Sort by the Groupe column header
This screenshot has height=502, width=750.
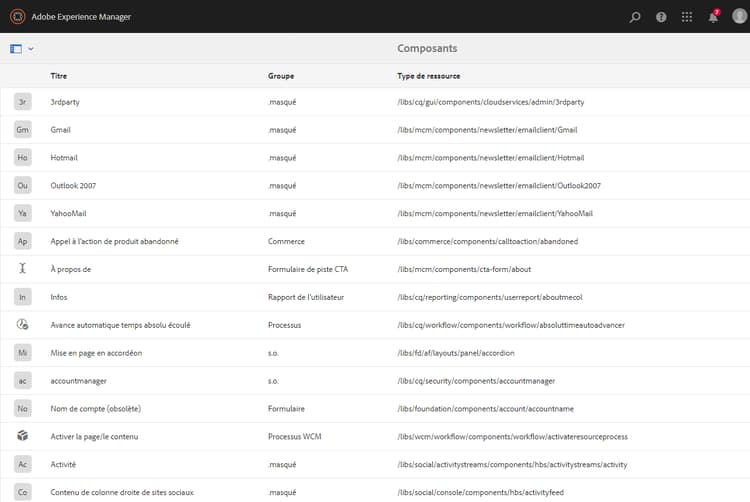tap(281, 76)
